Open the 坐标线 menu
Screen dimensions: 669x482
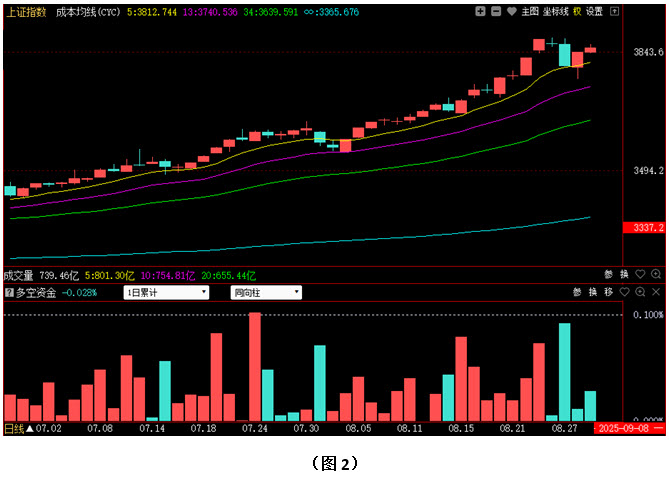click(556, 12)
